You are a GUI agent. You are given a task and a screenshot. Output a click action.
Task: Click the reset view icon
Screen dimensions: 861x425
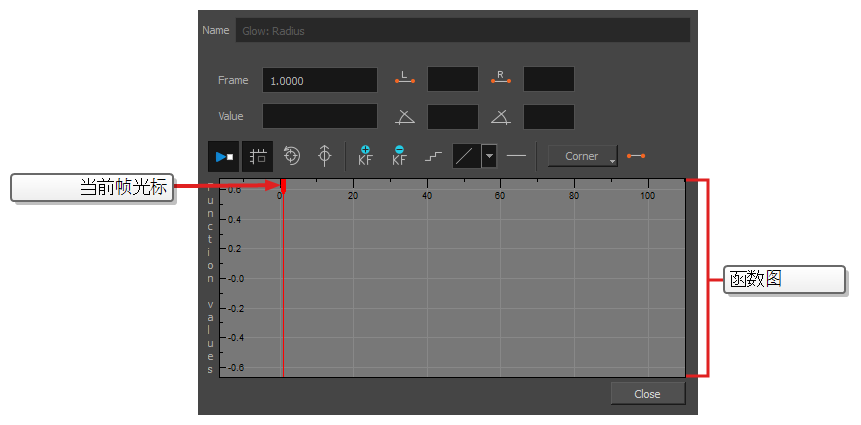(x=291, y=156)
